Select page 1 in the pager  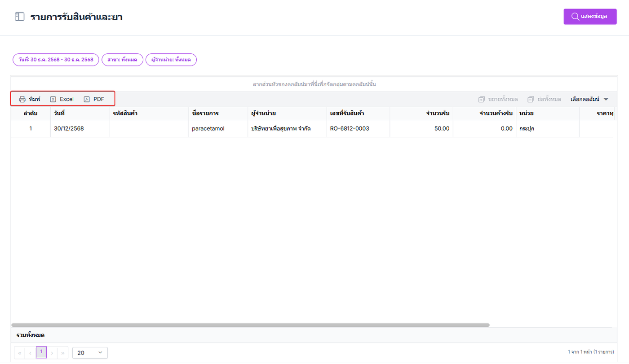[41, 353]
